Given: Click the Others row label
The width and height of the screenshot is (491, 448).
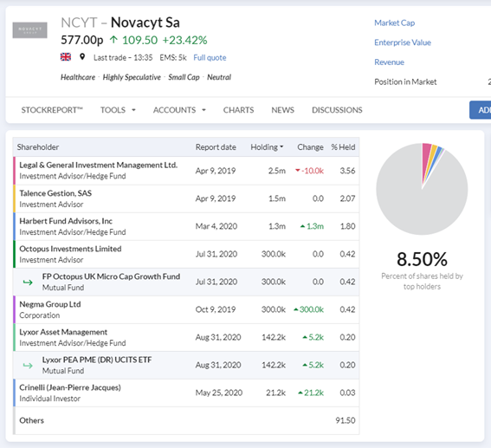Looking at the screenshot, I should pyautogui.click(x=32, y=420).
